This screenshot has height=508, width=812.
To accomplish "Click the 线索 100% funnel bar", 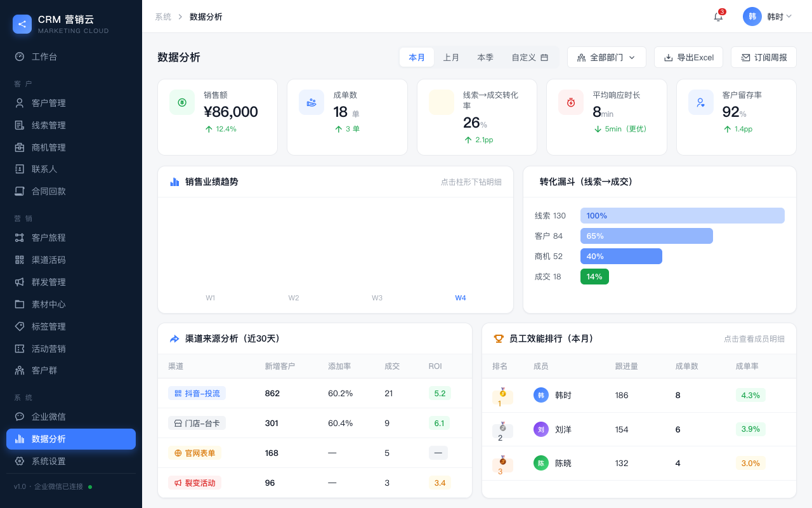I will (x=683, y=215).
